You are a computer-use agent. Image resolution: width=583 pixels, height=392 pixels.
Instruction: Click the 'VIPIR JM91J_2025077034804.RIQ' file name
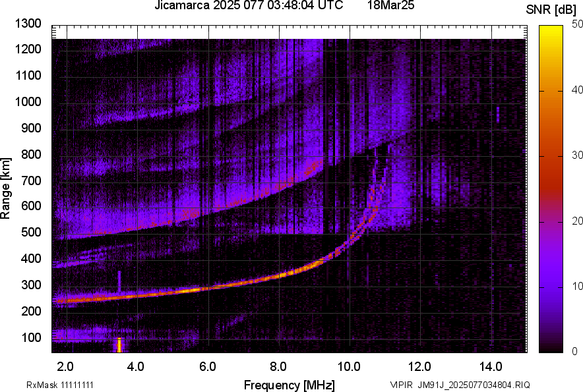(x=460, y=385)
